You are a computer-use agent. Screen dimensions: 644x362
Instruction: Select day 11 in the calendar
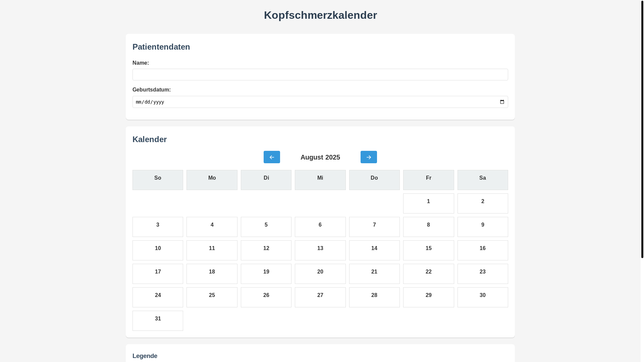[212, 250]
